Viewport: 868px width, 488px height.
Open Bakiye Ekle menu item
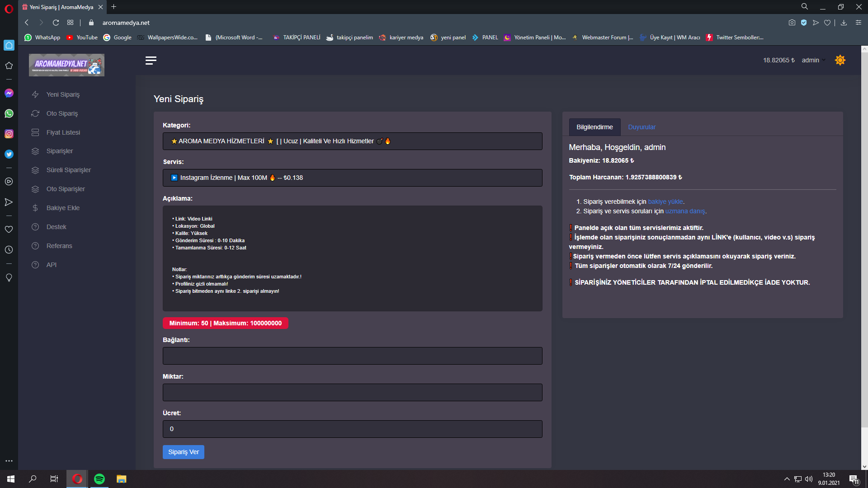click(63, 208)
